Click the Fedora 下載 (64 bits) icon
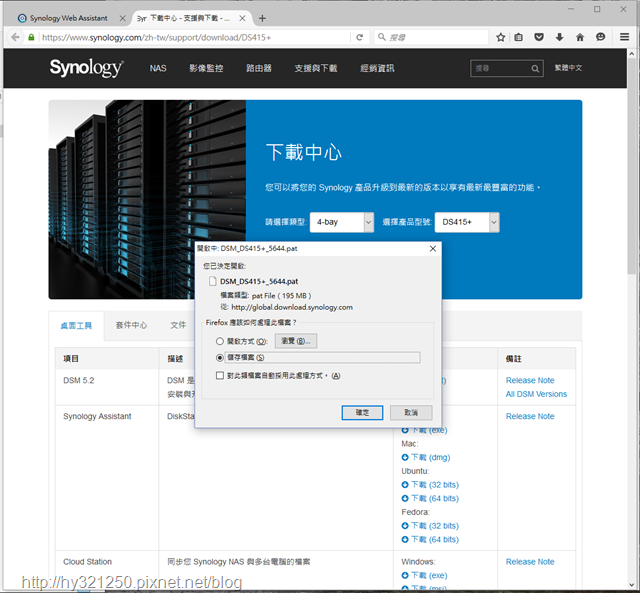640x593 pixels. click(405, 540)
